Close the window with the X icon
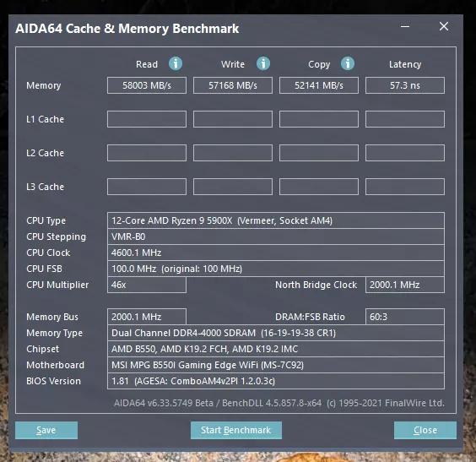The height and width of the screenshot is (462, 476). [x=444, y=26]
